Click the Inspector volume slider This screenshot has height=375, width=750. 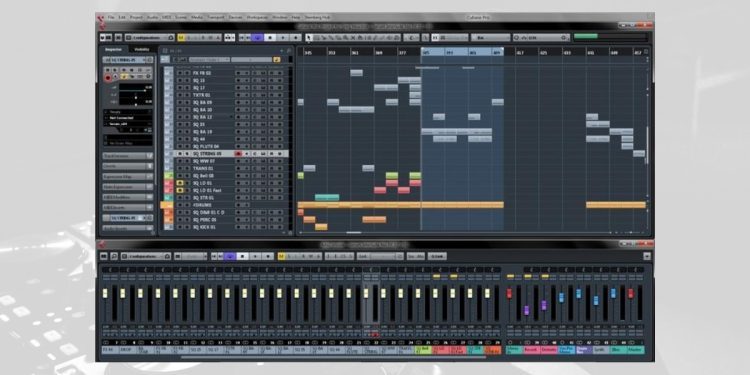[135, 90]
